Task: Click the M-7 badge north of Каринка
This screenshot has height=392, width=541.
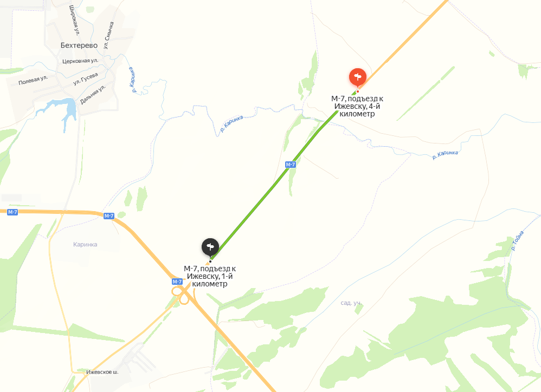Action: tap(108, 216)
